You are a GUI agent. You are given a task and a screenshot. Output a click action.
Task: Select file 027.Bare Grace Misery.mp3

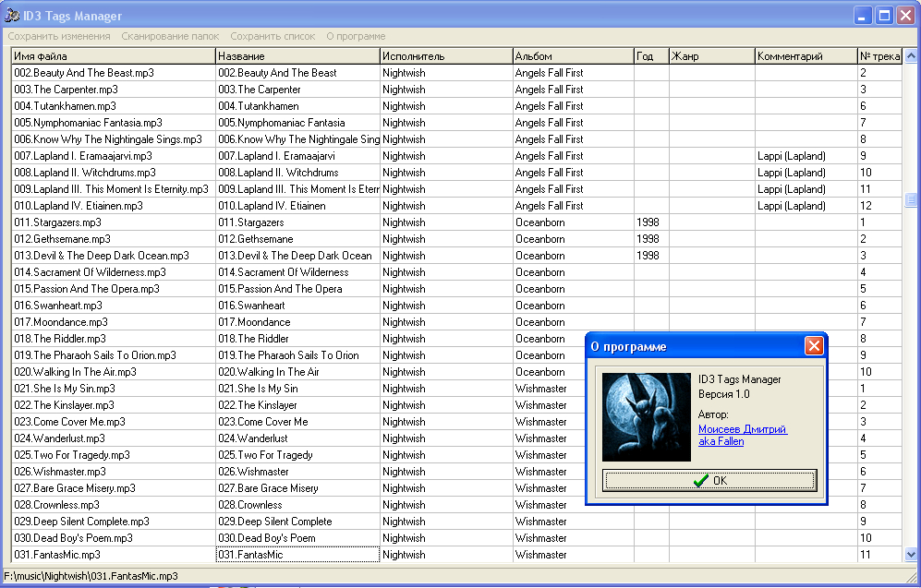(x=114, y=488)
